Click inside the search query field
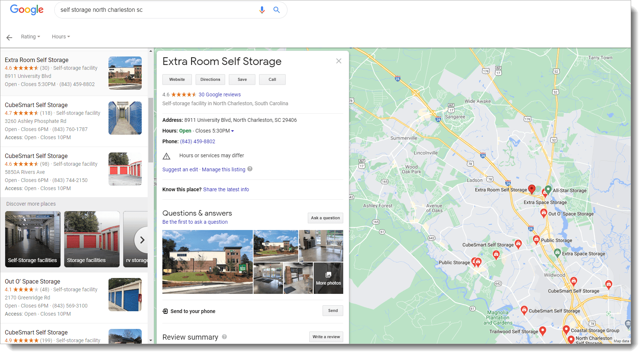This screenshot has width=644, height=357. coord(157,10)
